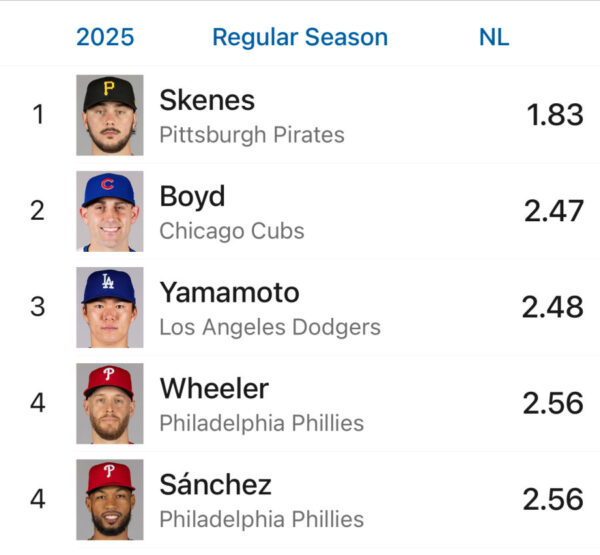This screenshot has height=555, width=600.
Task: Open the Regular Season filter
Action: point(300,38)
